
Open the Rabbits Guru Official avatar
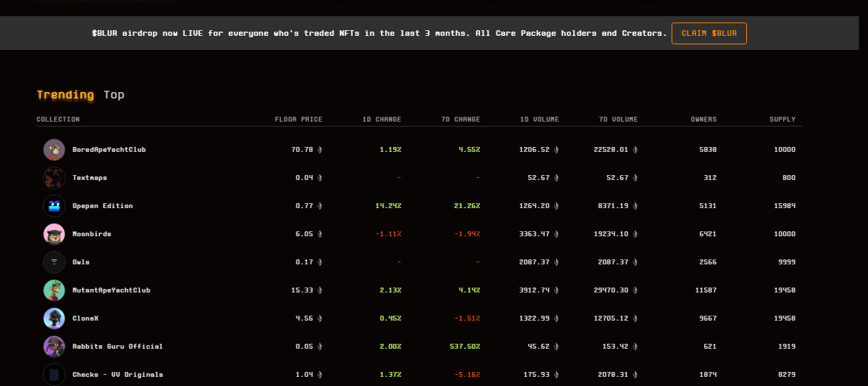(54, 347)
